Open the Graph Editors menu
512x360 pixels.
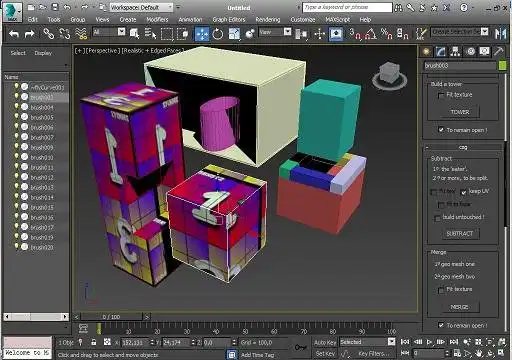[229, 20]
